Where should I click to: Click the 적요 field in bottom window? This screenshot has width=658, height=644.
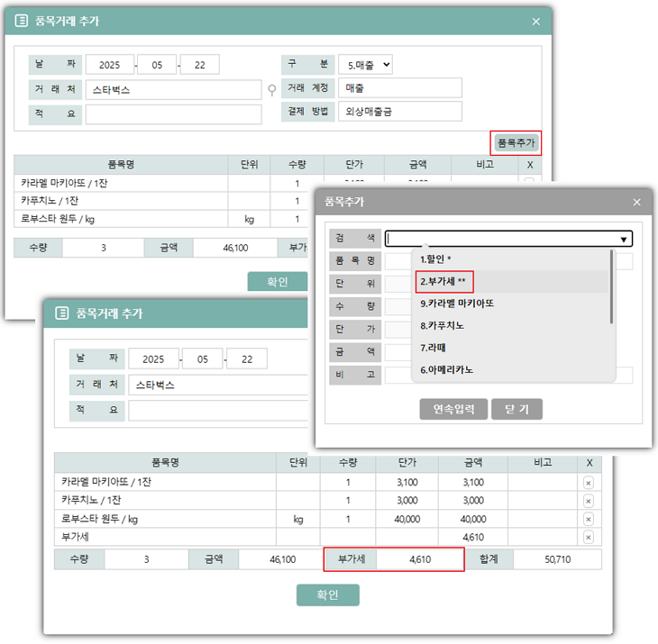click(218, 411)
